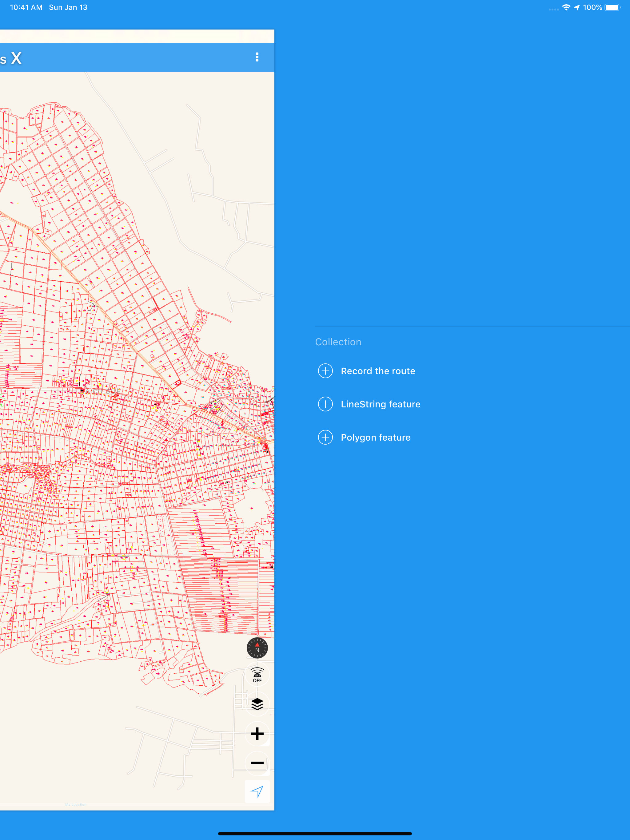Select Record the route text option
630x840 pixels.
(x=378, y=371)
